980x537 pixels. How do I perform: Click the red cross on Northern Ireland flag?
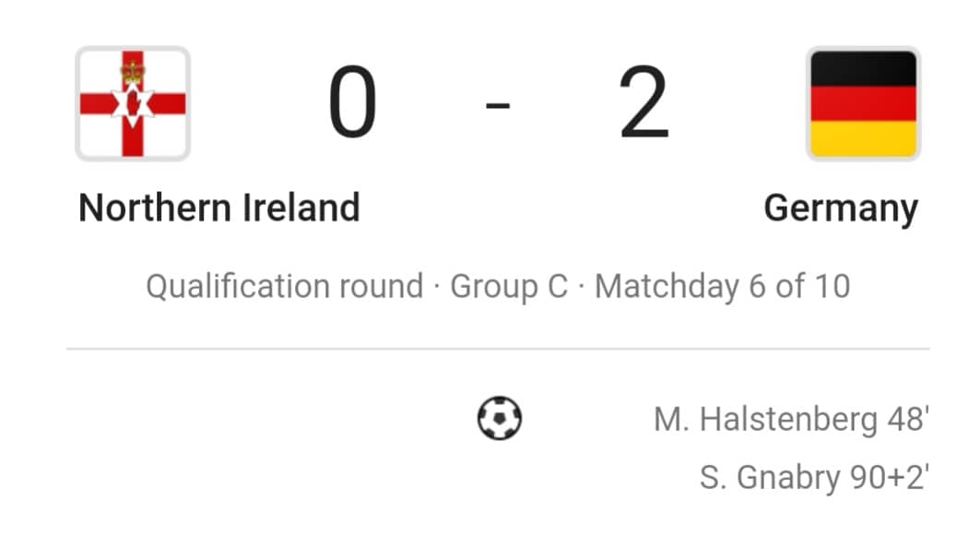point(133,103)
